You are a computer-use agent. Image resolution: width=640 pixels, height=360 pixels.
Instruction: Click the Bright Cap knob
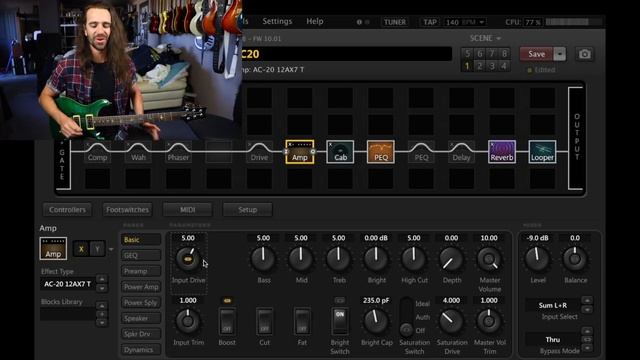pyautogui.click(x=376, y=321)
